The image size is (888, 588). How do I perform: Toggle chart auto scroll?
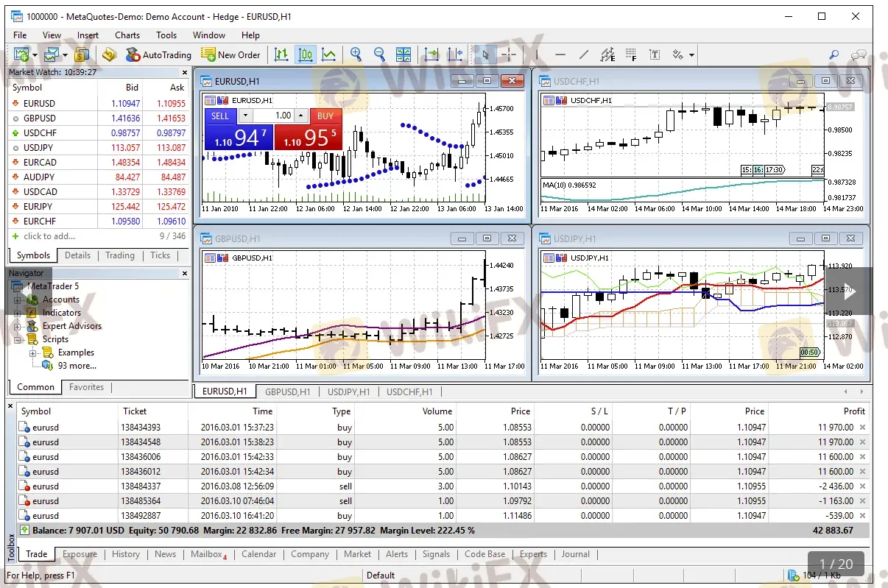pyautogui.click(x=431, y=54)
